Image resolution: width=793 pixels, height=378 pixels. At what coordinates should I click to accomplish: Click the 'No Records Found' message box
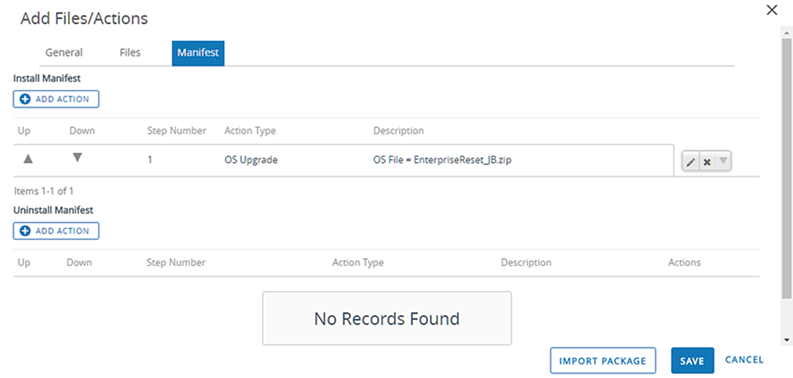[387, 318]
